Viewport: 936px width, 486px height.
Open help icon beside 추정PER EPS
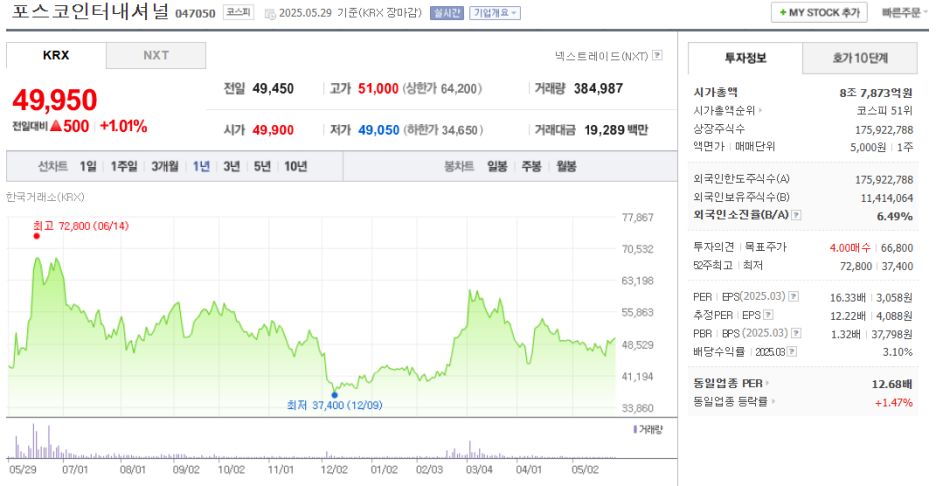[768, 315]
